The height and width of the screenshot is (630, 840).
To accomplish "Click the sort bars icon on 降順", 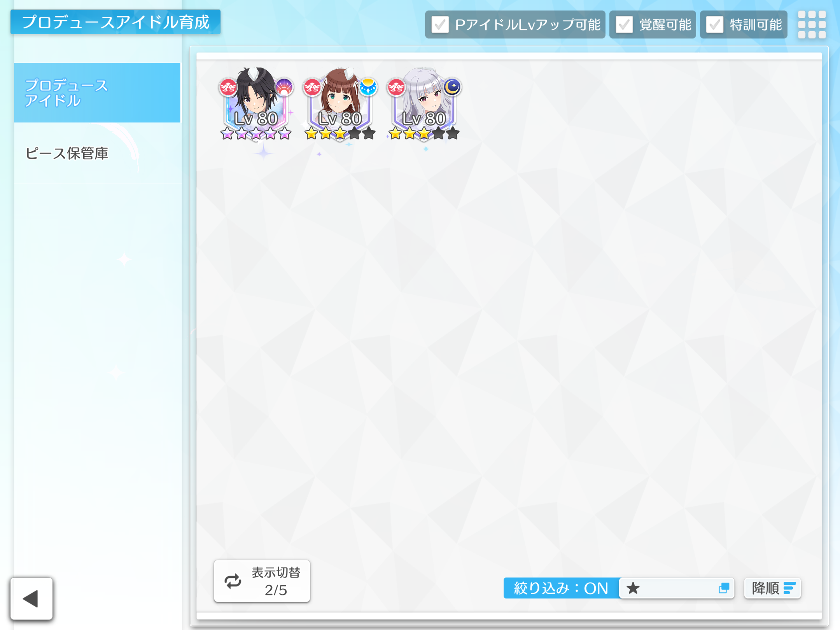I will pos(789,588).
